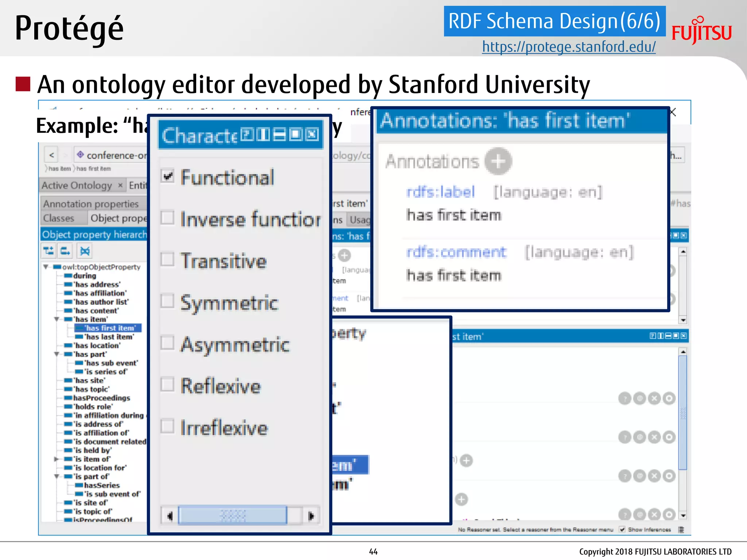Image resolution: width=747 pixels, height=560 pixels.
Task: Check the Symmetric characteristic
Action: [167, 301]
